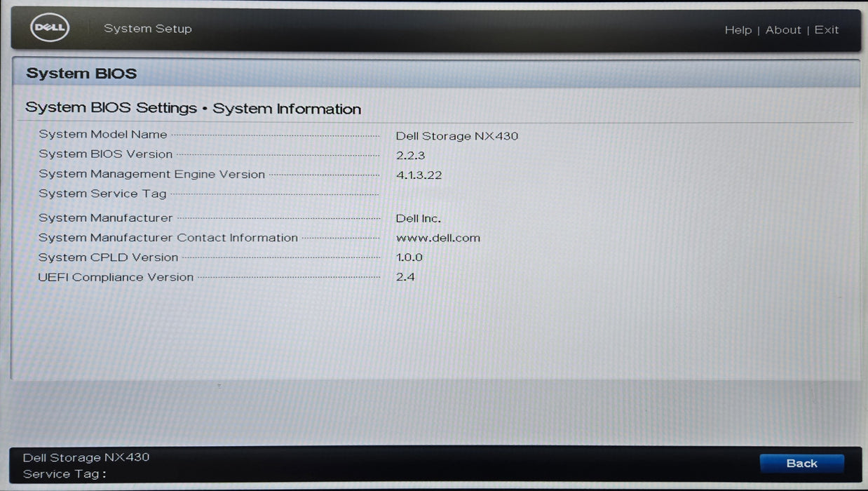This screenshot has width=868, height=491.
Task: Select the System Model Name label
Action: (103, 135)
